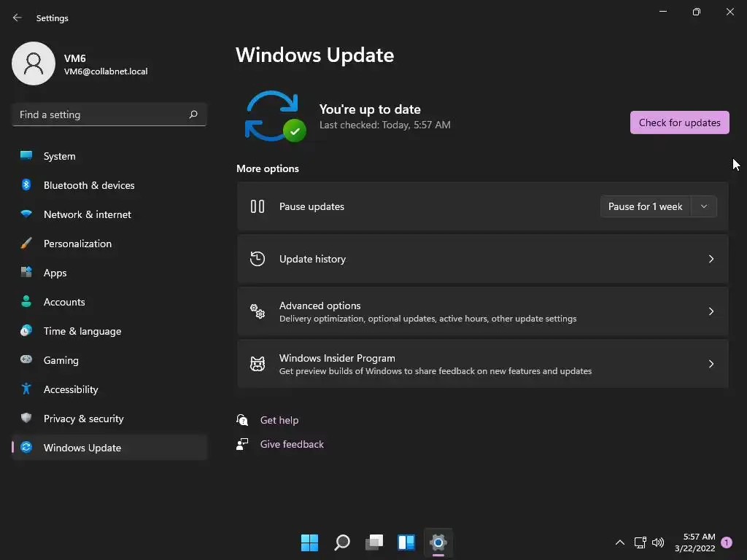Click the Privacy & security shield icon

(26, 418)
